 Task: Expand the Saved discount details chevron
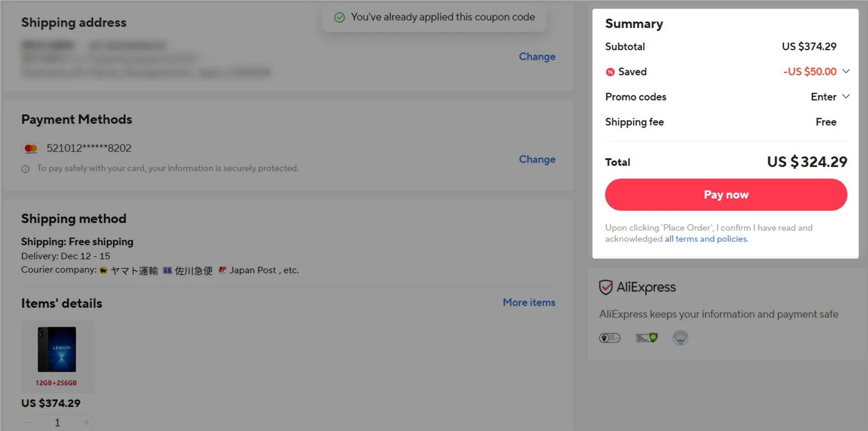tap(846, 71)
